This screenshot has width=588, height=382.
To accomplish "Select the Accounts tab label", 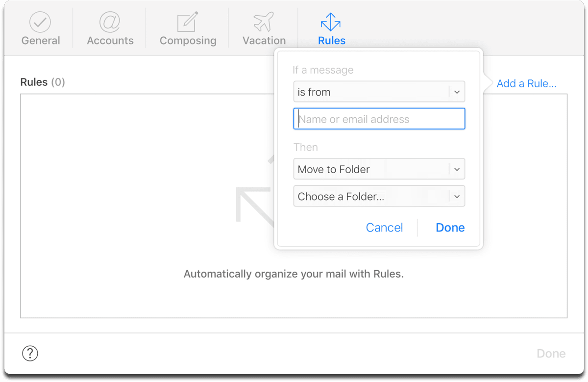I will click(x=110, y=41).
